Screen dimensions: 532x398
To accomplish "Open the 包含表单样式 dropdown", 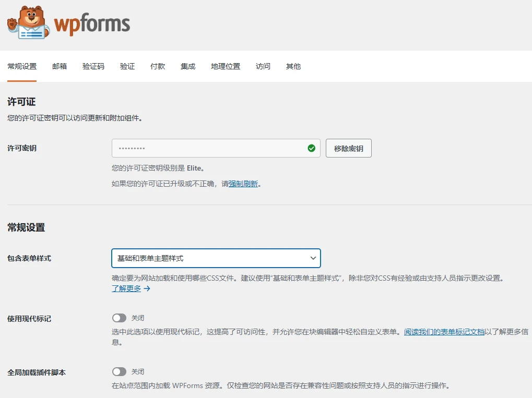I will pyautogui.click(x=216, y=258).
